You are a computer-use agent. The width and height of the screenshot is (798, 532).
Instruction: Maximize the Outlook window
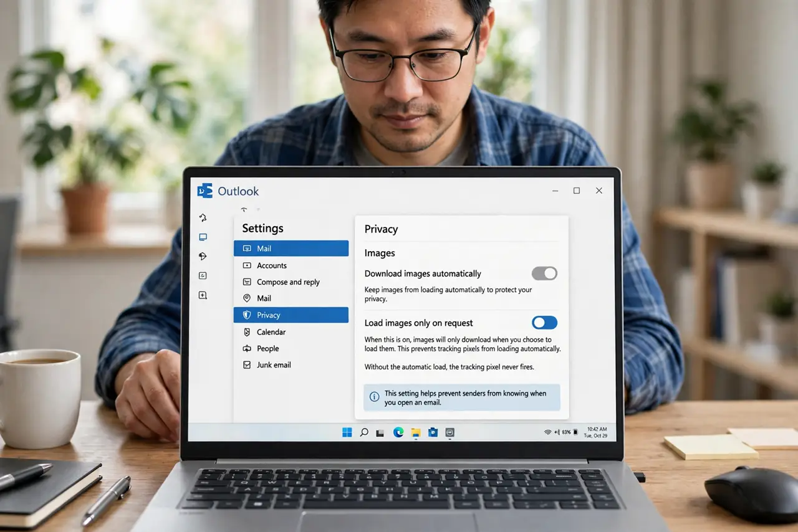click(x=577, y=191)
